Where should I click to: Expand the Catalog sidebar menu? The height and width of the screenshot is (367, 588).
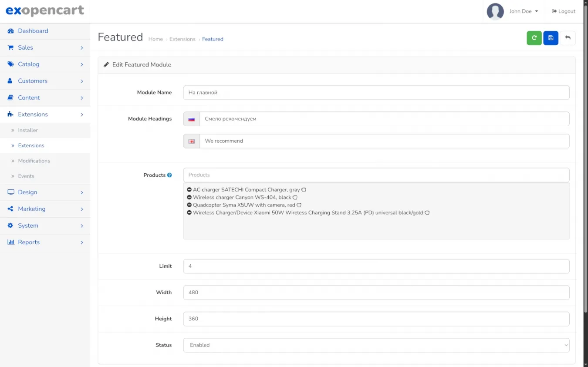point(45,64)
